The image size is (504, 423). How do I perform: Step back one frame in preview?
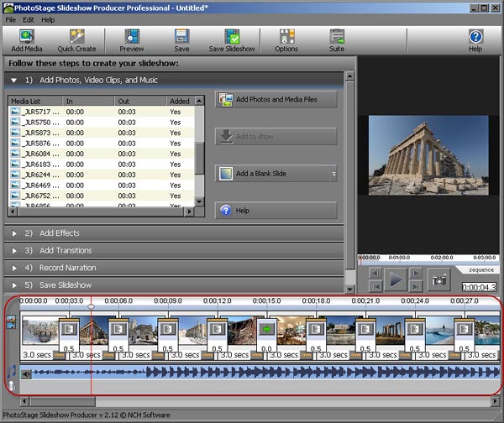[375, 274]
